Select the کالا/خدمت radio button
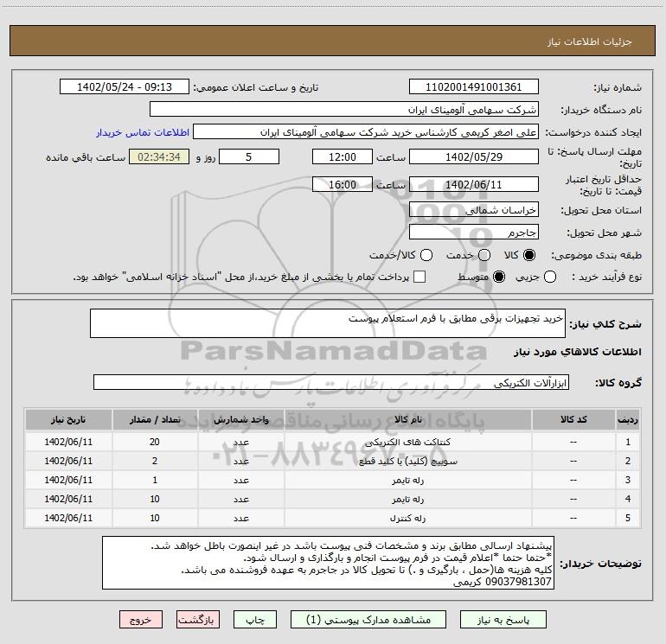 tap(426, 255)
